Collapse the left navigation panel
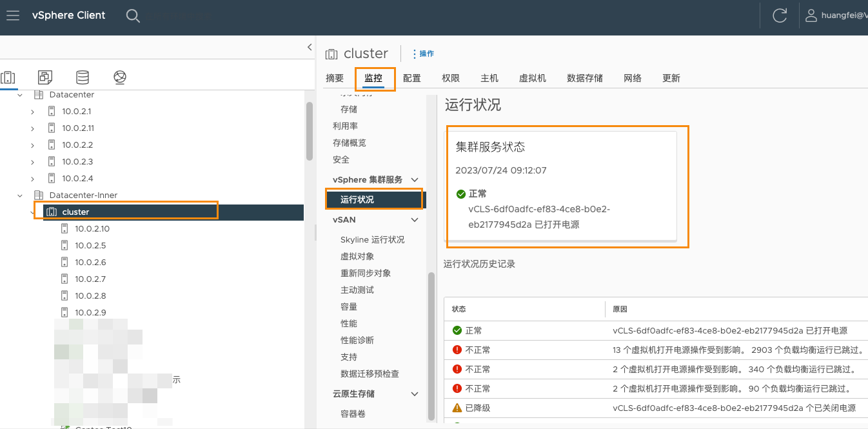868x429 pixels. click(x=309, y=47)
